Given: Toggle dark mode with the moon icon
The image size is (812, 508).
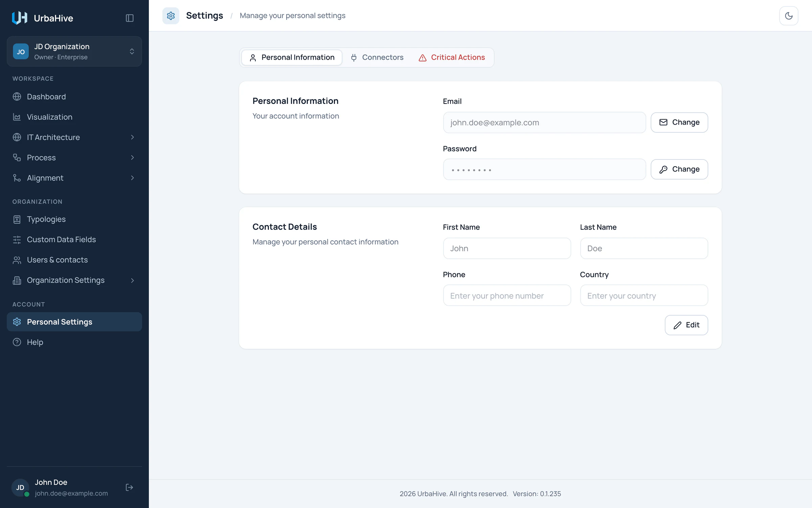Looking at the screenshot, I should [789, 16].
